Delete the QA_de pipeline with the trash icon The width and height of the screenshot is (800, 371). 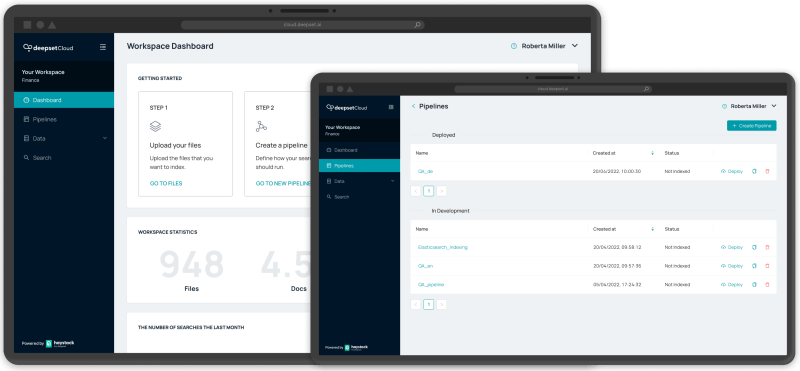pyautogui.click(x=767, y=171)
